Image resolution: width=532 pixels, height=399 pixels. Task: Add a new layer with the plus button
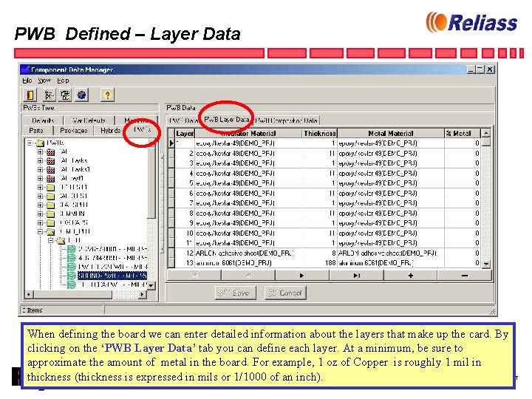pyautogui.click(x=411, y=276)
